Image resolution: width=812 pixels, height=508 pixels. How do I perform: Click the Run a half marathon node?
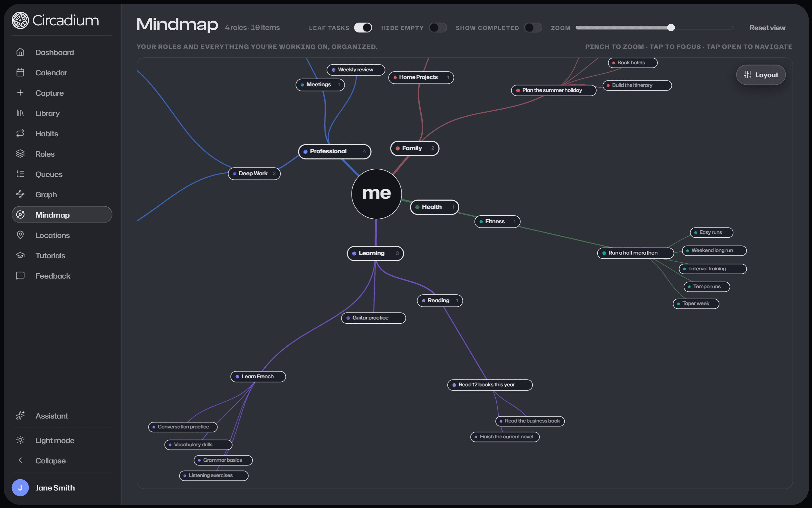pos(636,253)
